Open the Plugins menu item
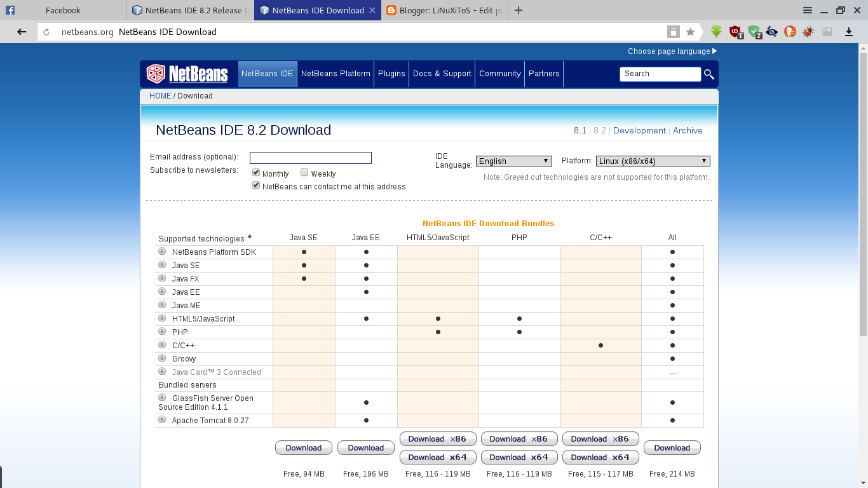 (x=391, y=74)
